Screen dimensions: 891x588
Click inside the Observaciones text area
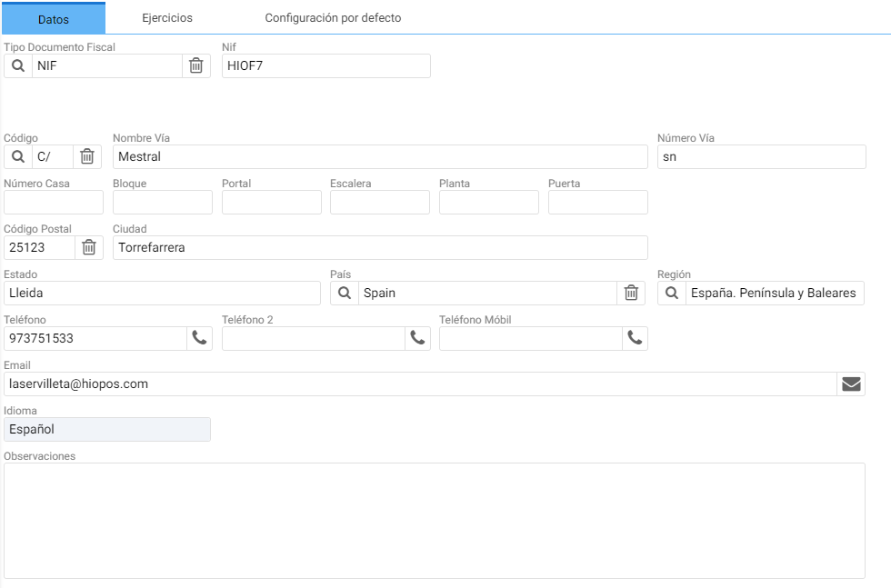click(435, 521)
